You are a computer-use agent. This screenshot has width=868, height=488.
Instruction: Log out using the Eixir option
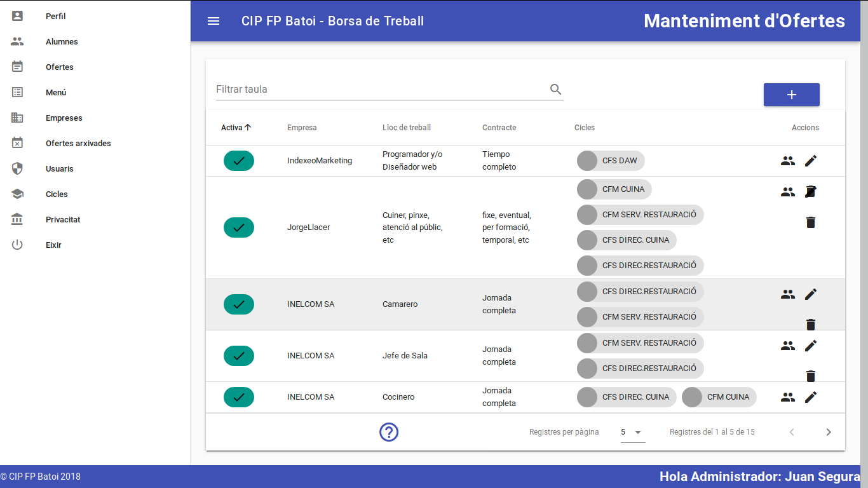coord(53,245)
